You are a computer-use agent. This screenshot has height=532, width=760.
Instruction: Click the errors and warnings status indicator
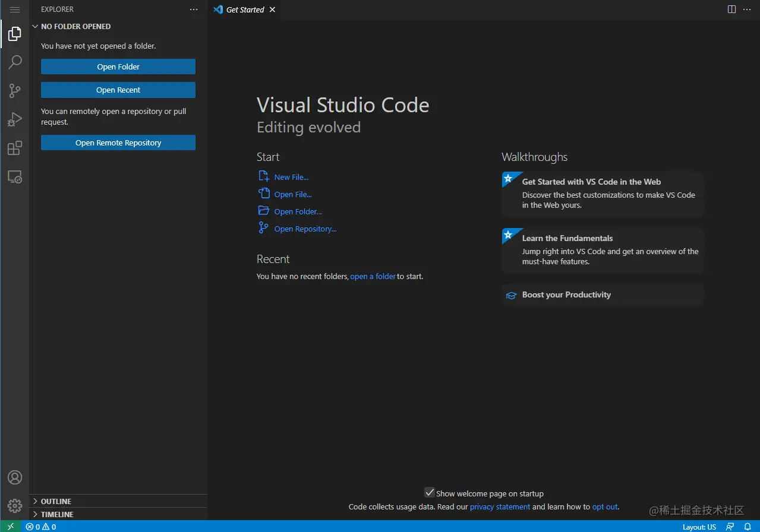coord(41,527)
